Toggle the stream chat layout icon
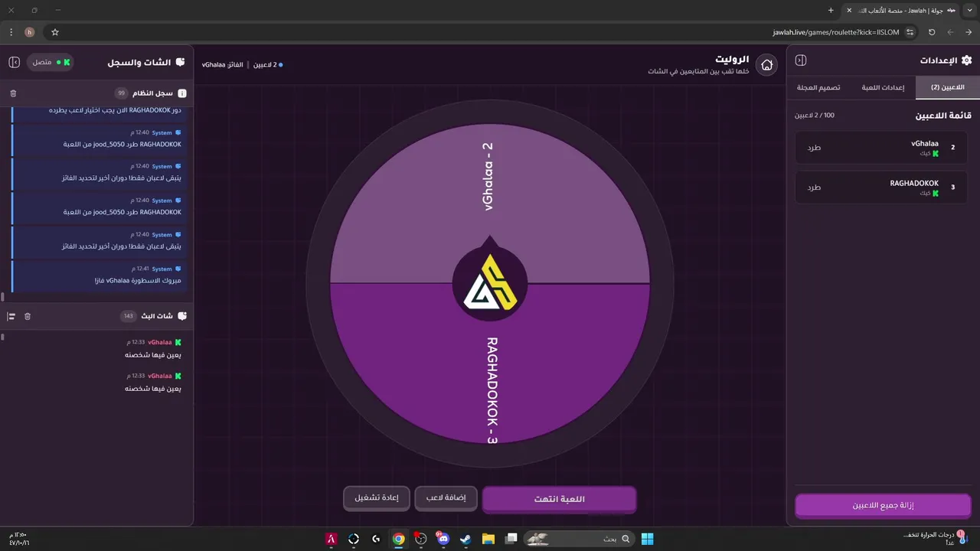 [x=11, y=316]
